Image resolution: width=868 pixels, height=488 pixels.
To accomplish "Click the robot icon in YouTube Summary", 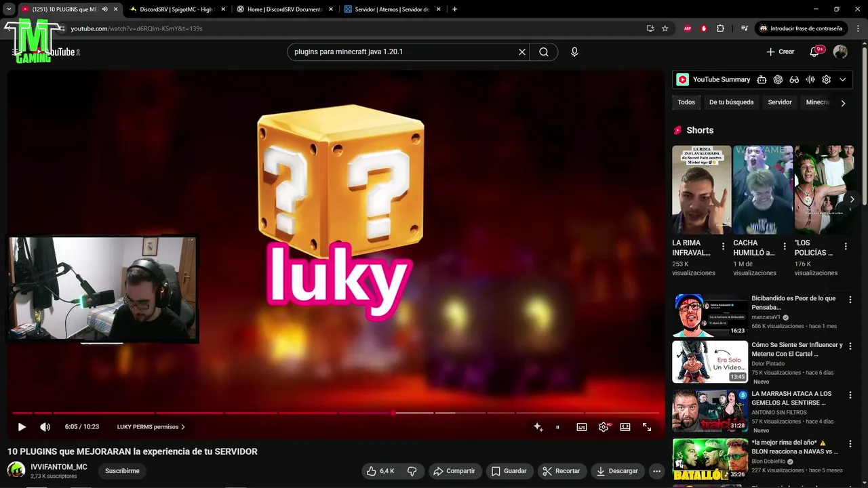I will point(762,79).
